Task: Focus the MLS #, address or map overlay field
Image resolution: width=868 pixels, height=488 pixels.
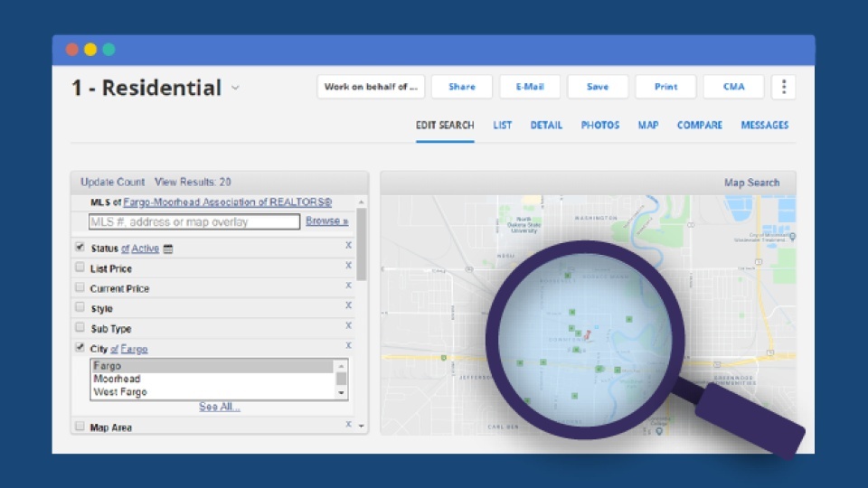Action: click(x=194, y=222)
